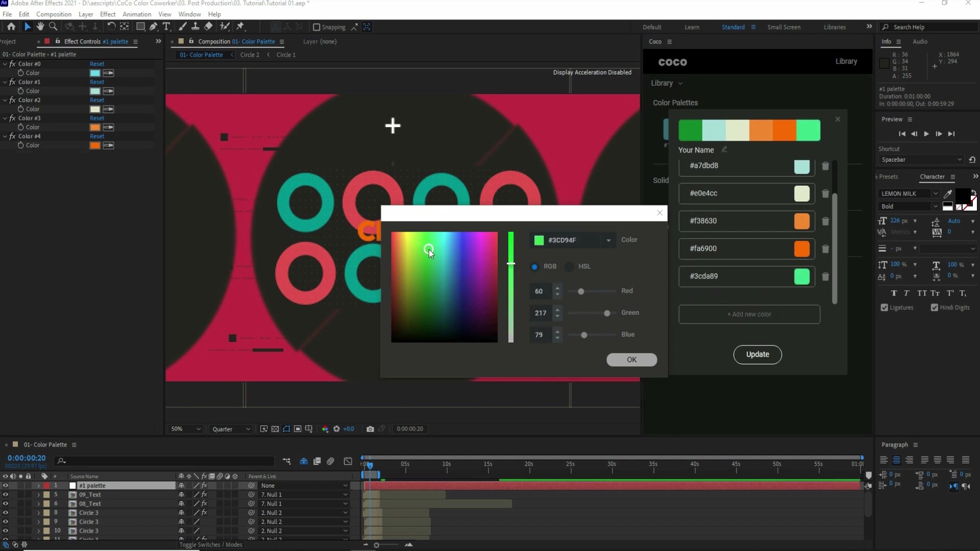Select the Pen tool
The width and height of the screenshot is (980, 551).
153,27
